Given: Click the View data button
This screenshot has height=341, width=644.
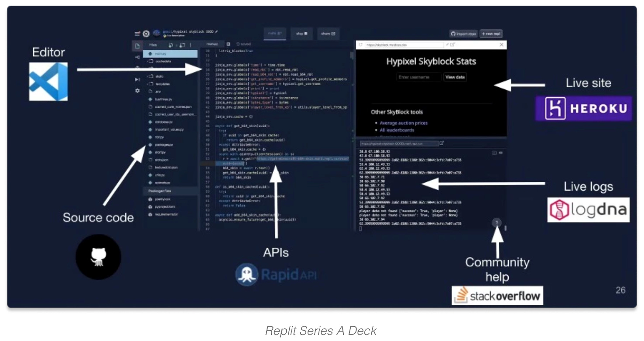Looking at the screenshot, I should click(x=455, y=77).
